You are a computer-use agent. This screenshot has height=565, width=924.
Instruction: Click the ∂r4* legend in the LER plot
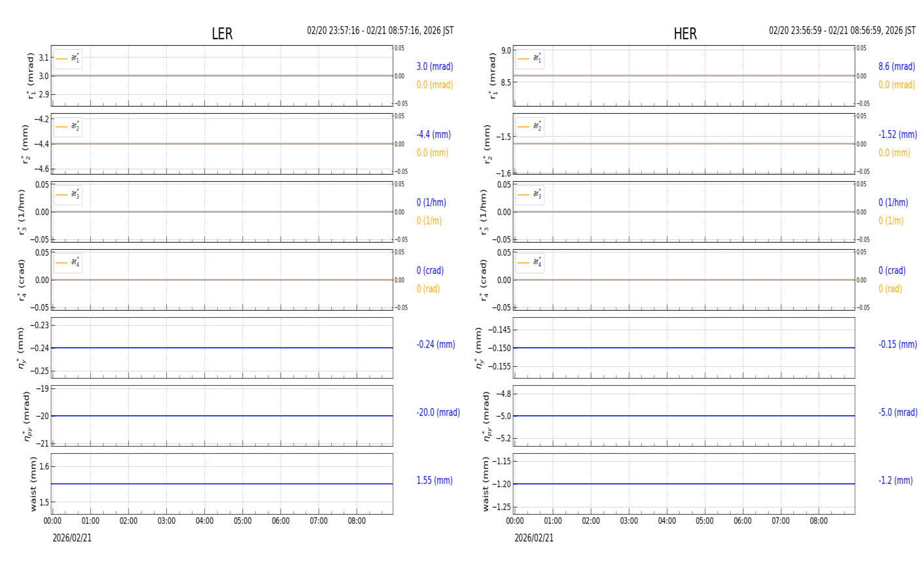click(x=68, y=263)
